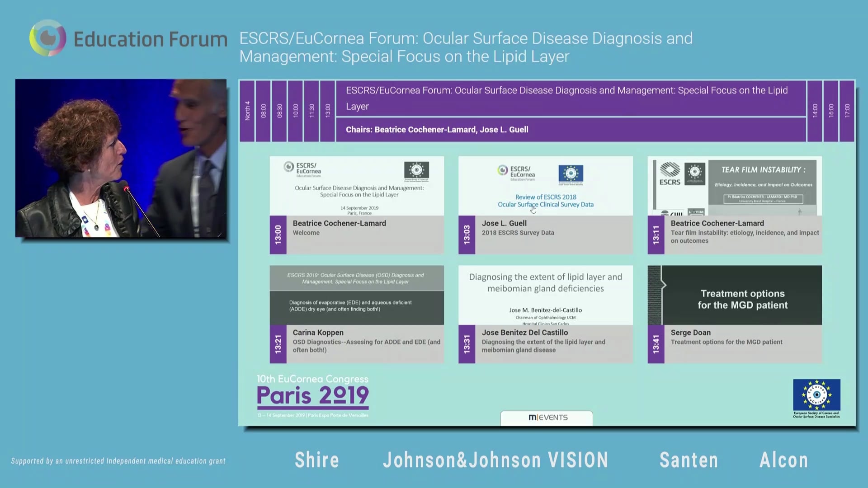This screenshot has width=868, height=488.
Task: Select the North 4 room tab
Action: click(x=247, y=111)
